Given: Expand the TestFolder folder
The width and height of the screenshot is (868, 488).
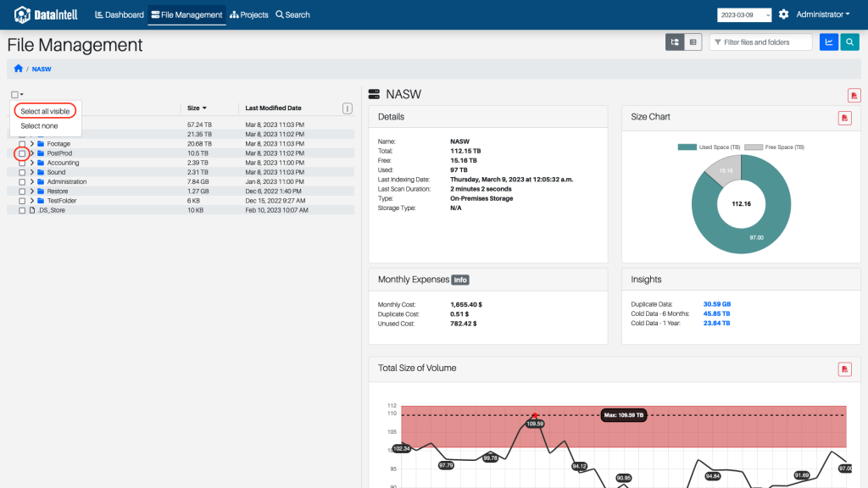Looking at the screenshot, I should point(32,200).
